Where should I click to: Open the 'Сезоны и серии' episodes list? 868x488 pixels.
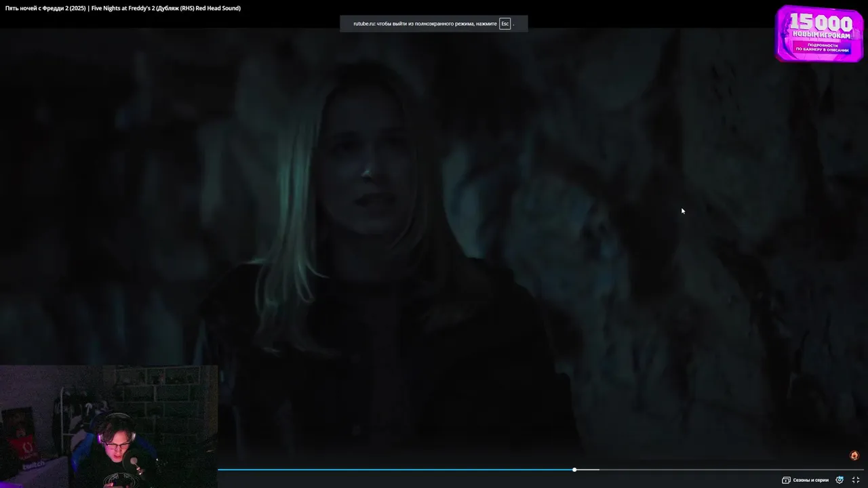806,480
